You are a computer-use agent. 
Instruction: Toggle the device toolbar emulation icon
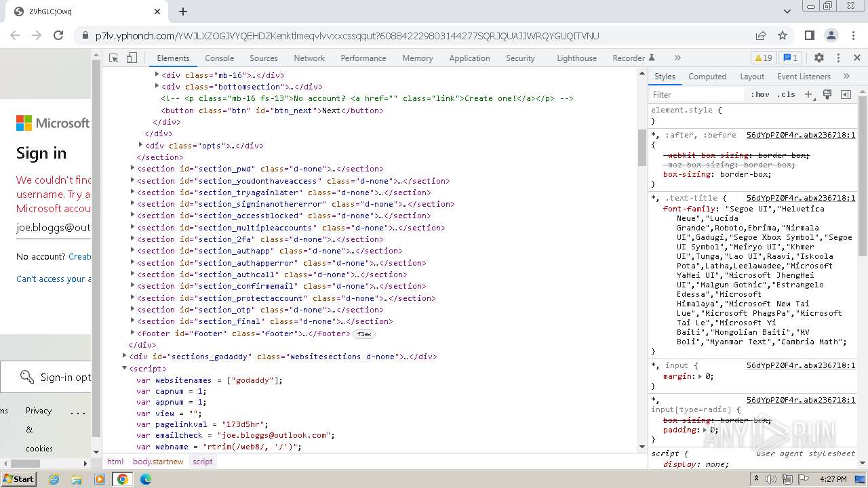[x=132, y=58]
